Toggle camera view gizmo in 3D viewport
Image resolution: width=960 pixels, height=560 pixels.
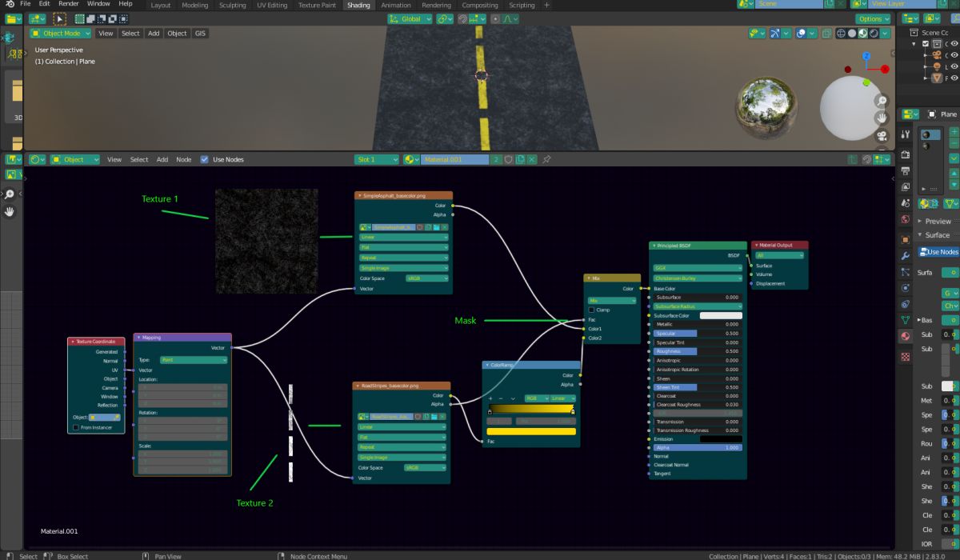tap(881, 135)
